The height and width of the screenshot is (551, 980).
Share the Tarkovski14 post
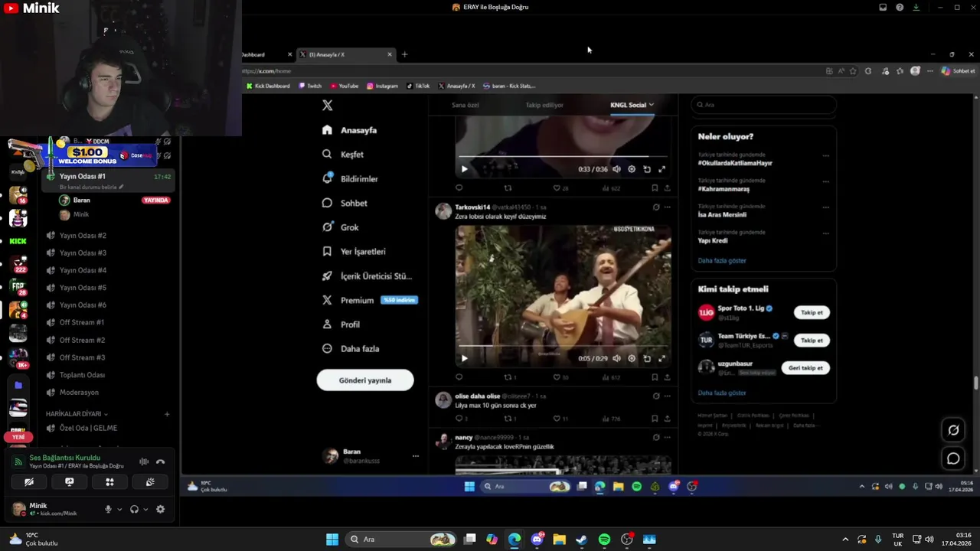667,377
